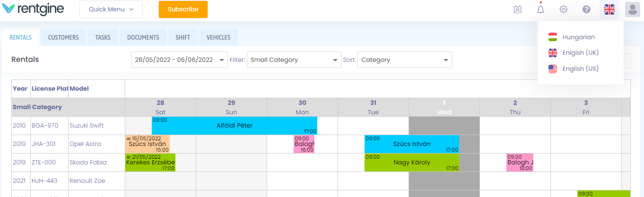
Task: Open the settings gear icon
Action: [563, 9]
